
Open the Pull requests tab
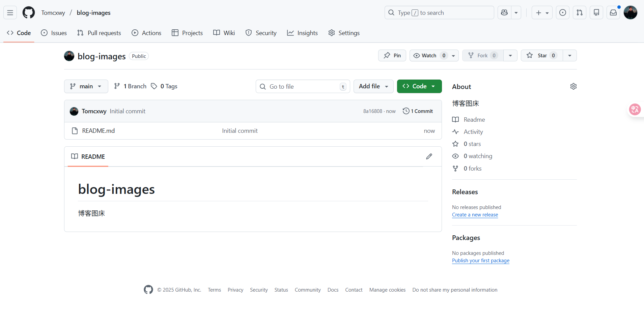tap(99, 33)
